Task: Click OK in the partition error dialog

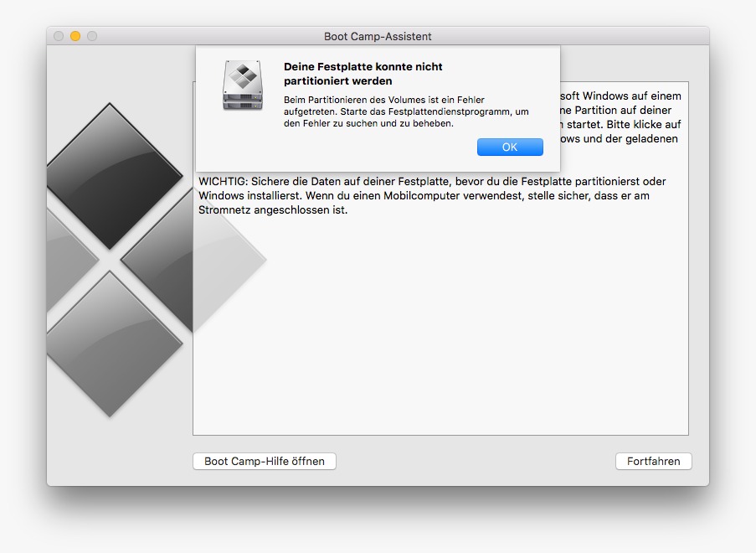Action: pyautogui.click(x=510, y=147)
